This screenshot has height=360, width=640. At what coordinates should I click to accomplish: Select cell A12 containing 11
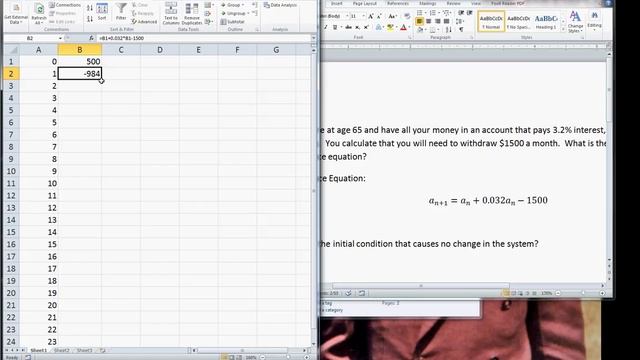(x=39, y=196)
